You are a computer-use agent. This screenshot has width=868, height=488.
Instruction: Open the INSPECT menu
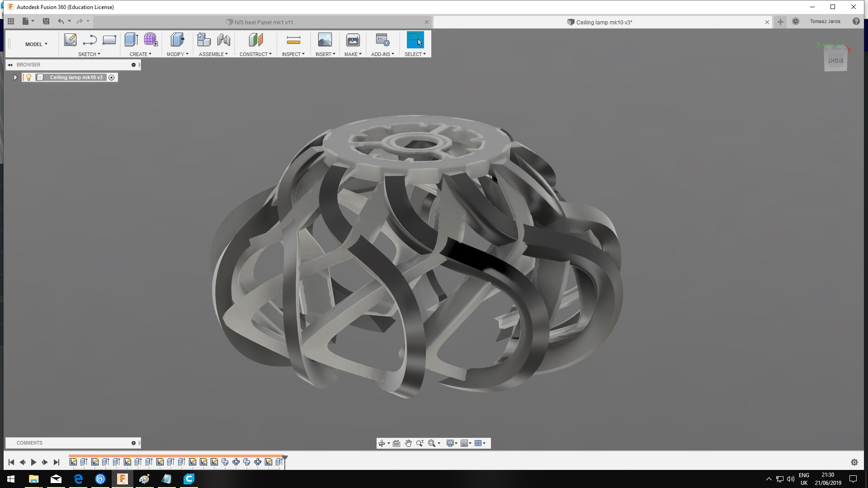[x=293, y=54]
